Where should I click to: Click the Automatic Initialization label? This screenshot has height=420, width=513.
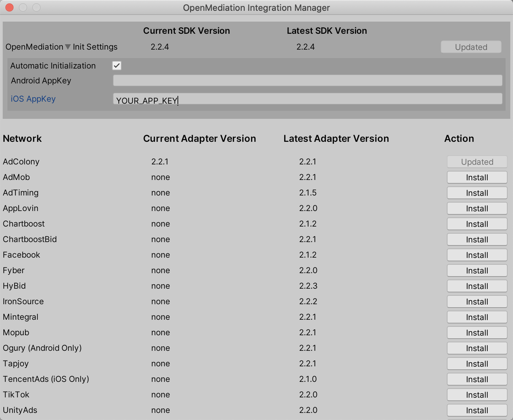click(x=53, y=66)
